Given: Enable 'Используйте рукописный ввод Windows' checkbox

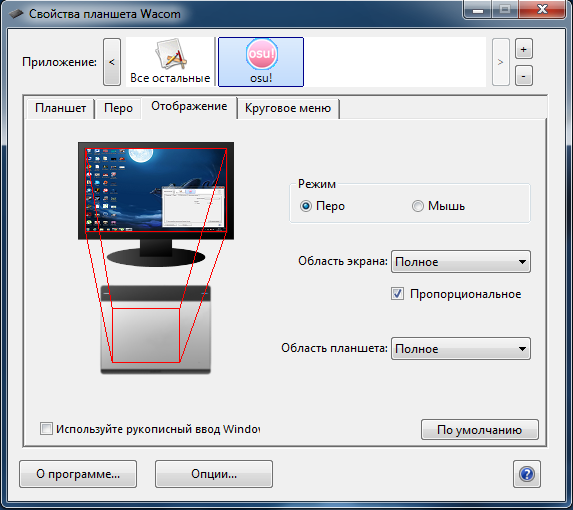Looking at the screenshot, I should (x=46, y=429).
